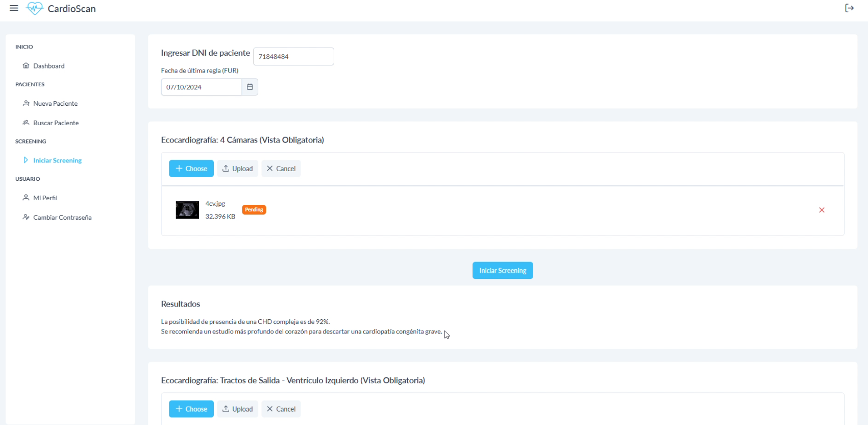868x425 pixels.
Task: Click the FUR date text field
Action: 202,87
